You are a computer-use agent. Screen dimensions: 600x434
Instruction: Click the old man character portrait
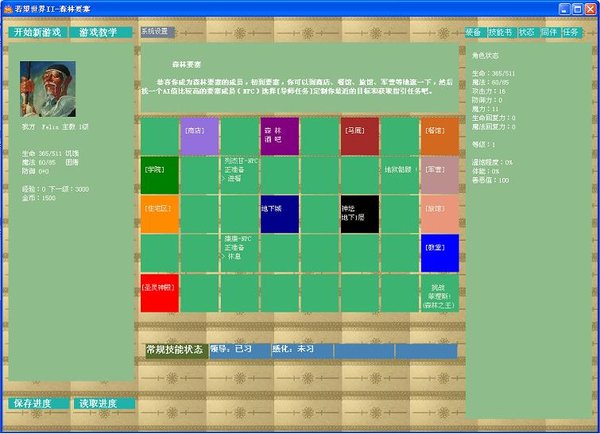48,89
